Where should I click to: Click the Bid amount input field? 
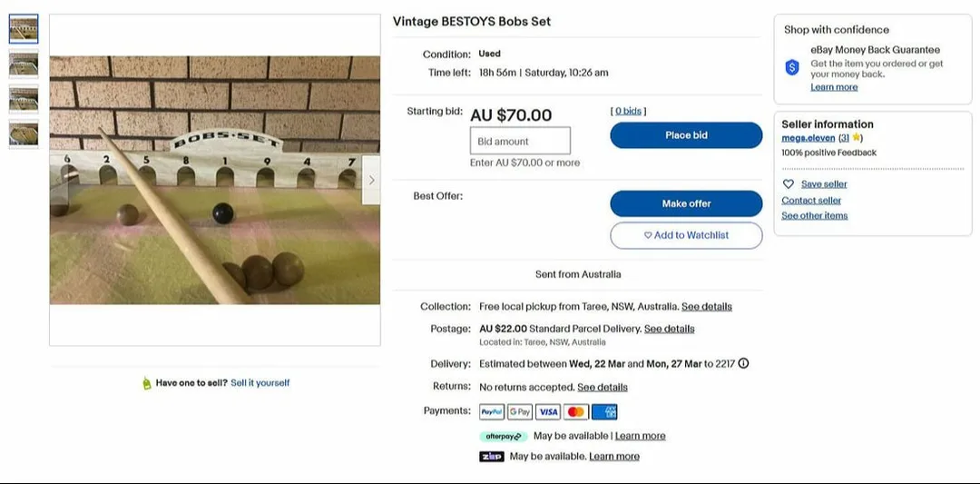pos(520,141)
